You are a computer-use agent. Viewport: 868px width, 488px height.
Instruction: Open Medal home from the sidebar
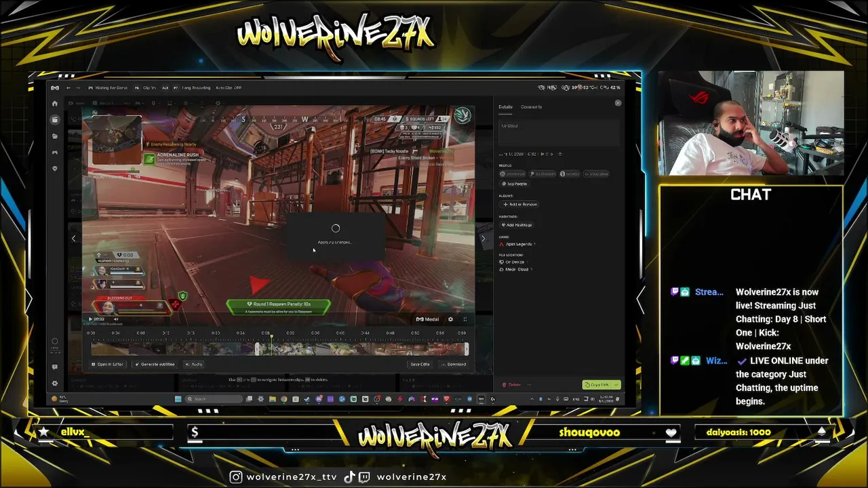coord(55,104)
